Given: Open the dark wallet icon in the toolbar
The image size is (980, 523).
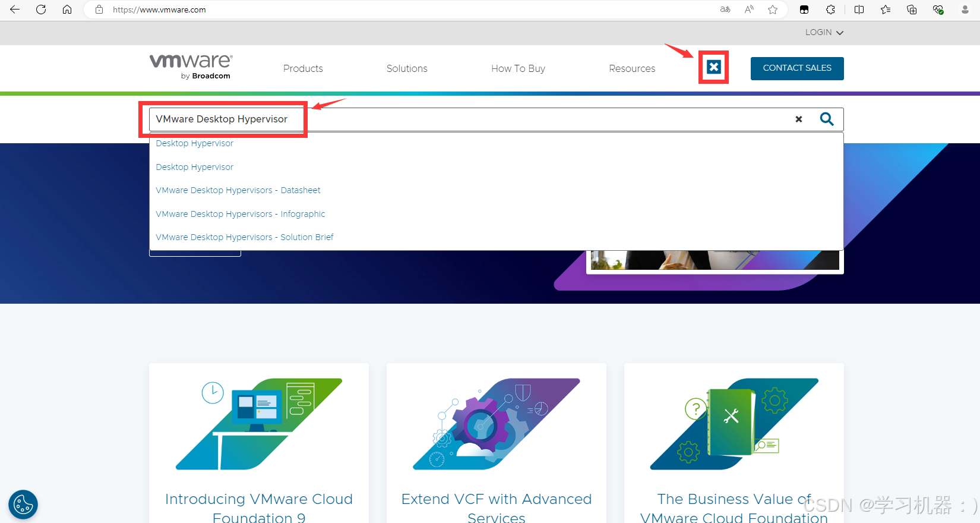Looking at the screenshot, I should pos(804,10).
